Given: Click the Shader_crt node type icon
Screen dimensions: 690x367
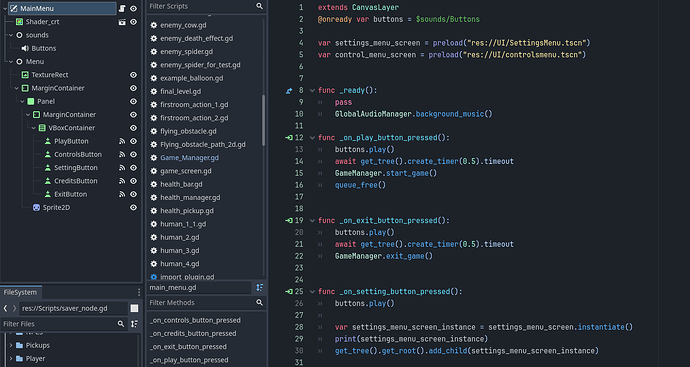Looking at the screenshot, I should tap(19, 22).
